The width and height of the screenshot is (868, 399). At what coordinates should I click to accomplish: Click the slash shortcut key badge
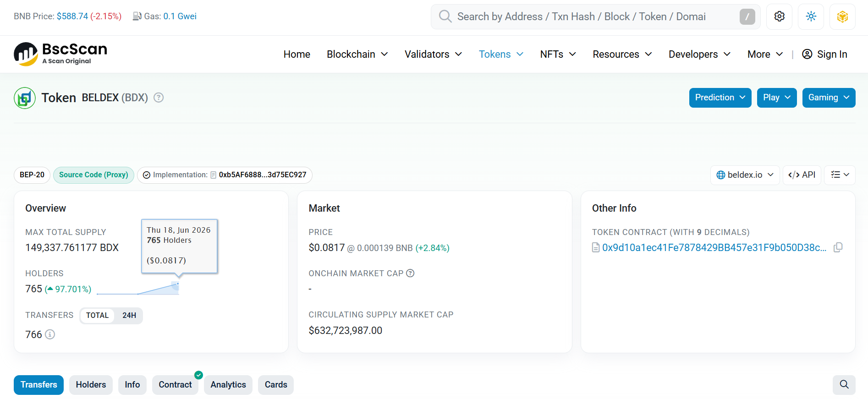[747, 16]
